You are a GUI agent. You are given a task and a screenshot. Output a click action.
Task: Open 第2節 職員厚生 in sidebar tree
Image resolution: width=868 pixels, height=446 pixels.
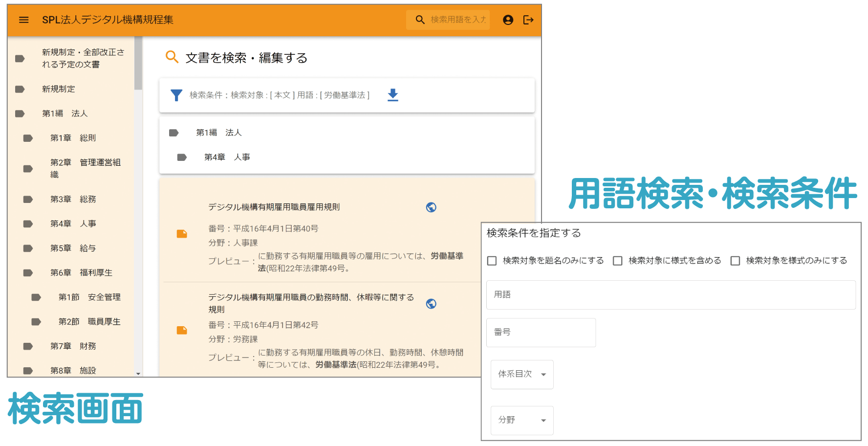coord(89,322)
